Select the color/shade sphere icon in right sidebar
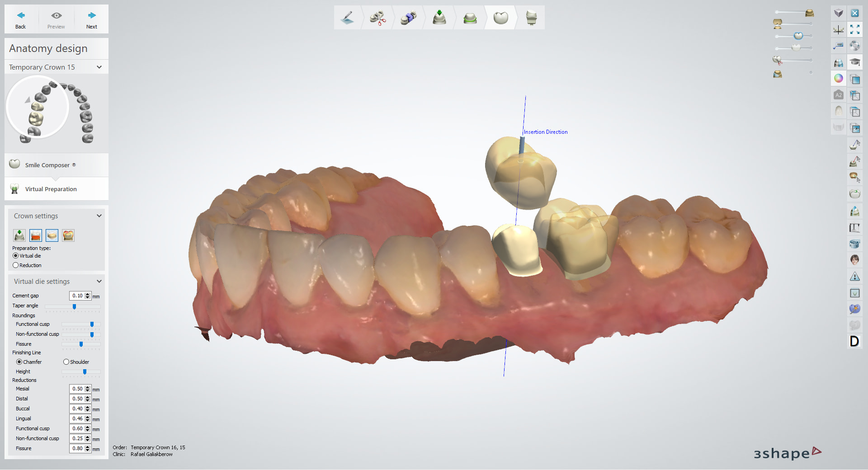This screenshot has width=868, height=470. (839, 78)
